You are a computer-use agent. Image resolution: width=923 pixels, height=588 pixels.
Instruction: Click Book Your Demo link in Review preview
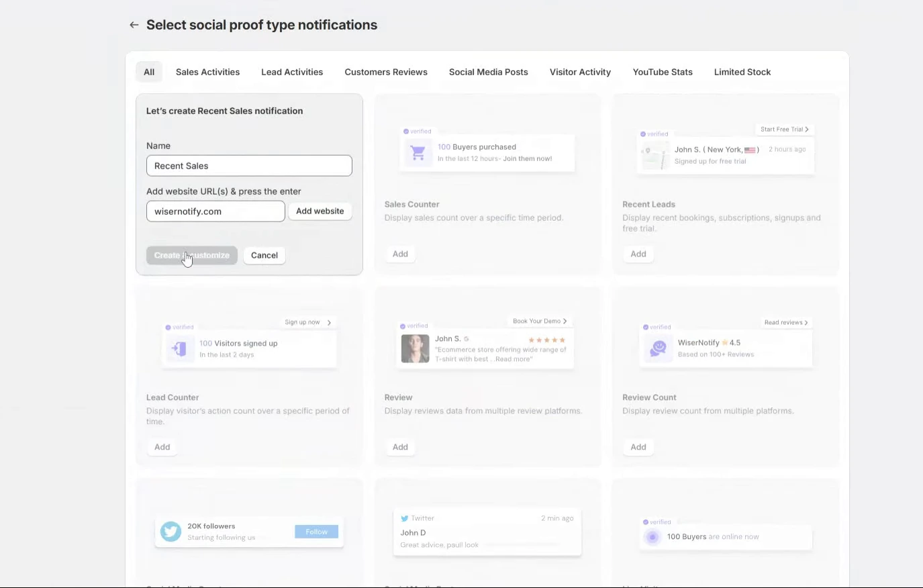click(540, 321)
